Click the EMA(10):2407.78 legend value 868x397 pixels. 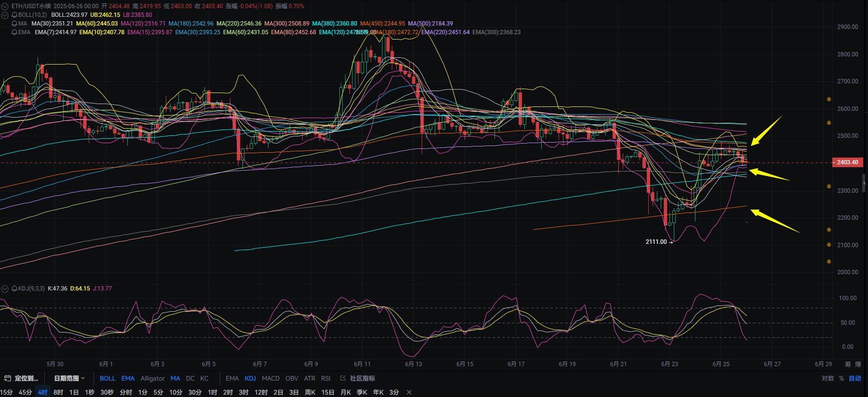coord(102,32)
